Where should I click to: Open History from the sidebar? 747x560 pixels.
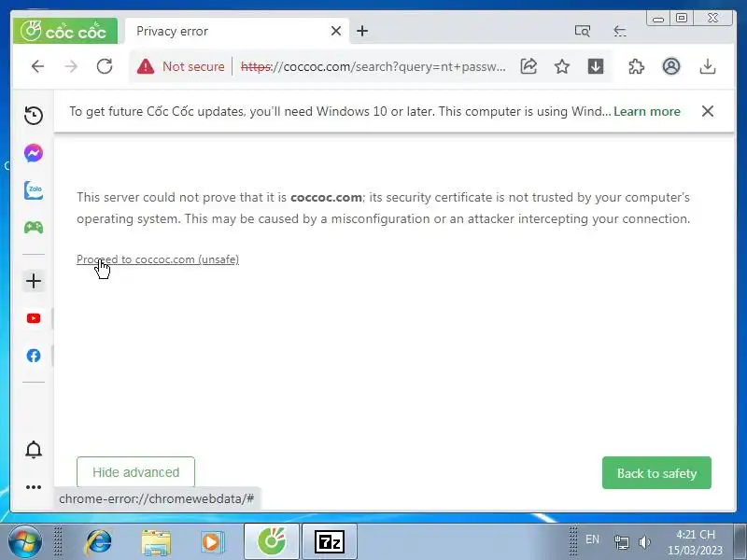click(x=34, y=115)
